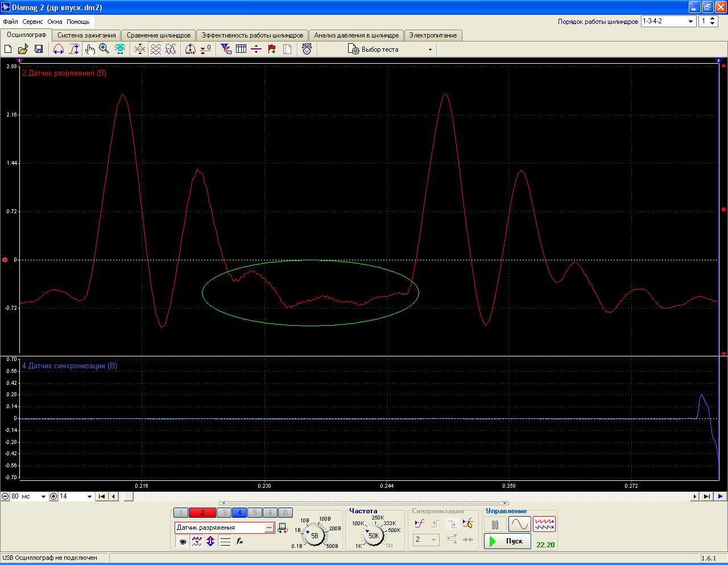Switch to Сравнение цилиндров tab
The image size is (728, 565).
pyautogui.click(x=159, y=35)
